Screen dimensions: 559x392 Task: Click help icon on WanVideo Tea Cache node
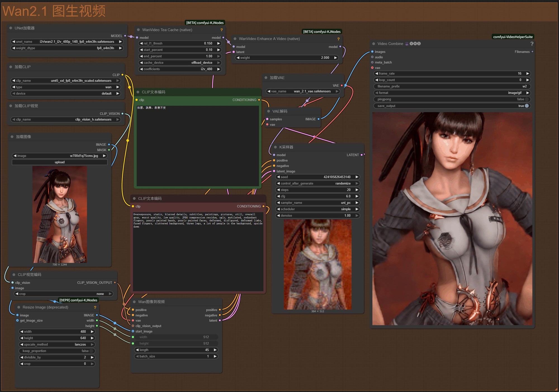point(221,30)
